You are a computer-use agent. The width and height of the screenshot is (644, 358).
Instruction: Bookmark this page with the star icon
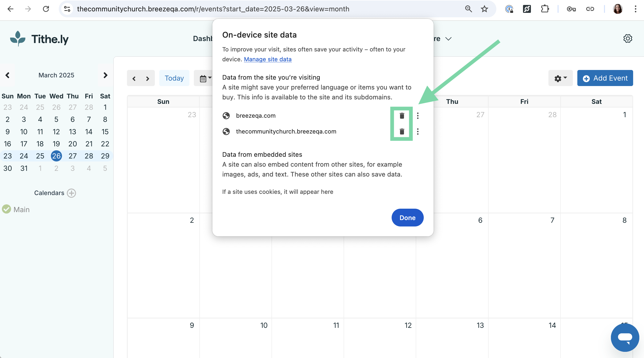484,9
